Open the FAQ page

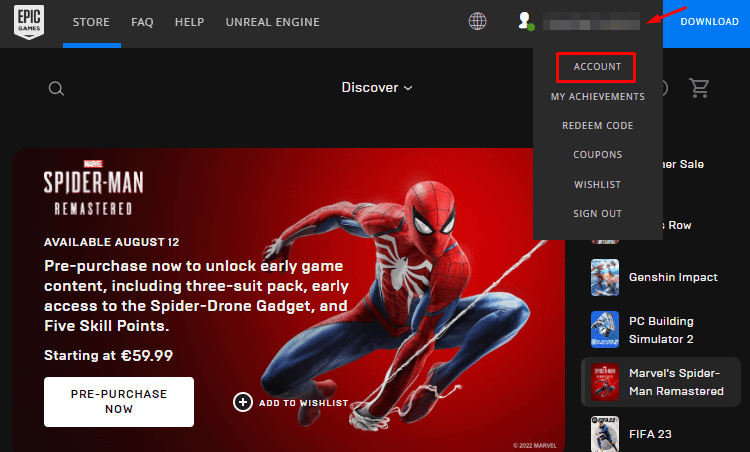click(142, 22)
